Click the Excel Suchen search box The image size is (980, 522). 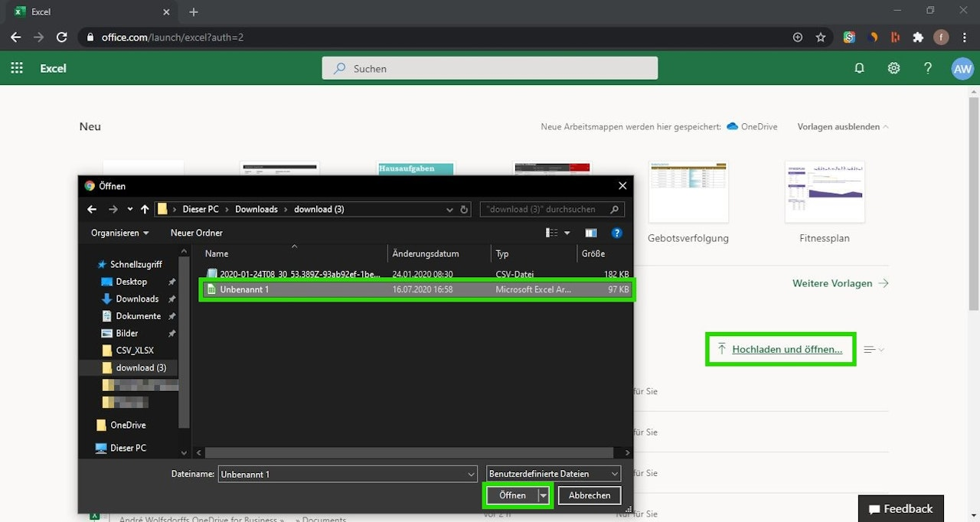pyautogui.click(x=490, y=68)
